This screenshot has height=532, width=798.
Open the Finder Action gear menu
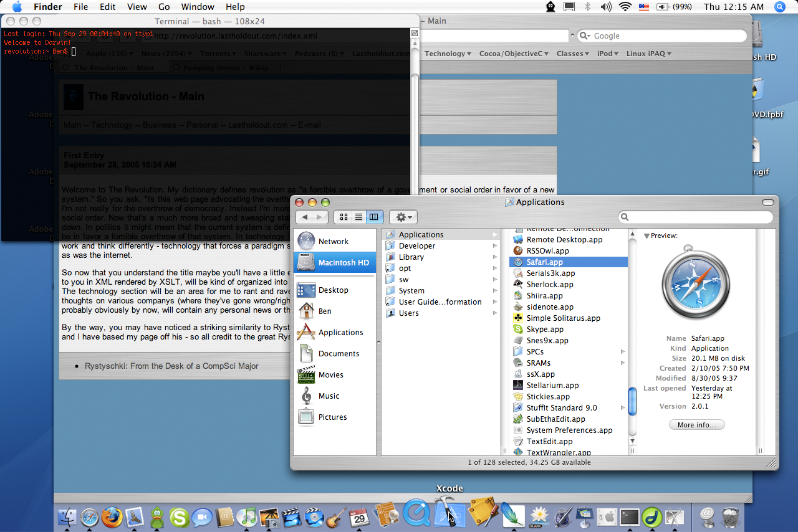coord(403,217)
